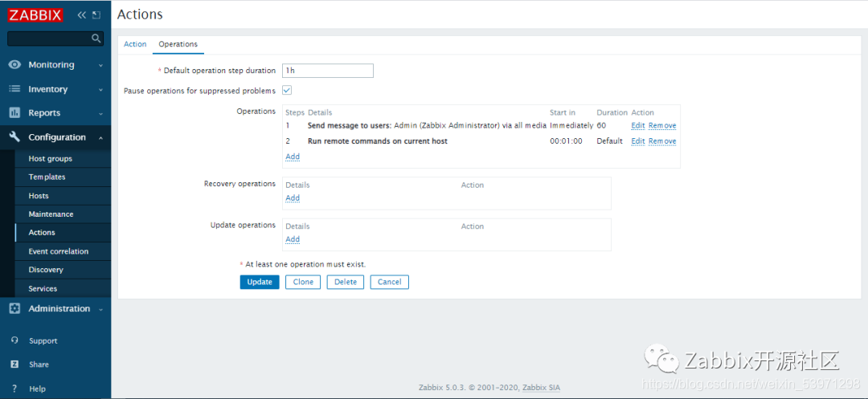The width and height of the screenshot is (868, 399).
Task: Open the Zabbix SIA footer link
Action: point(542,388)
